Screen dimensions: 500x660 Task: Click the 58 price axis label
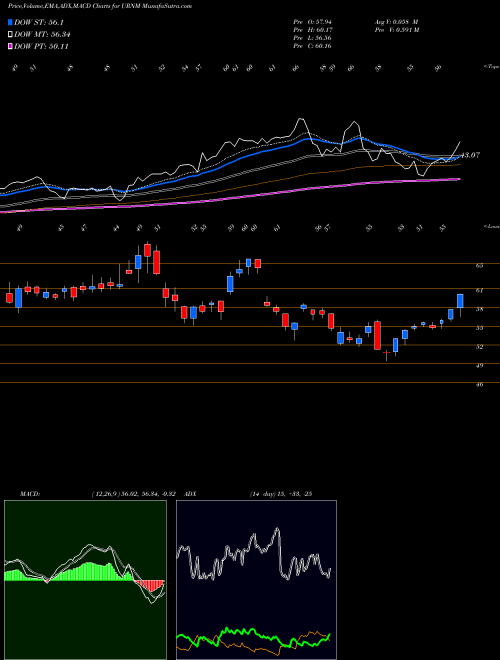click(479, 309)
